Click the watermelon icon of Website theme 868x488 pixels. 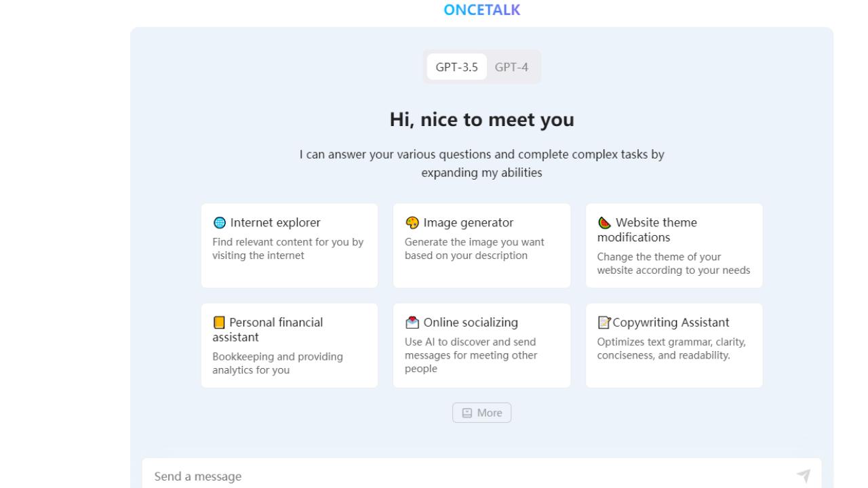point(604,223)
